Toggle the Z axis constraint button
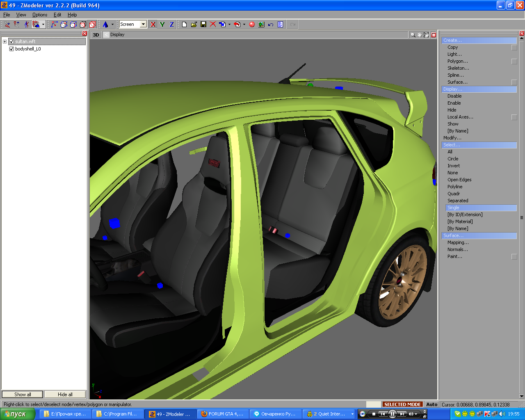The width and height of the screenshot is (525, 420). [171, 25]
